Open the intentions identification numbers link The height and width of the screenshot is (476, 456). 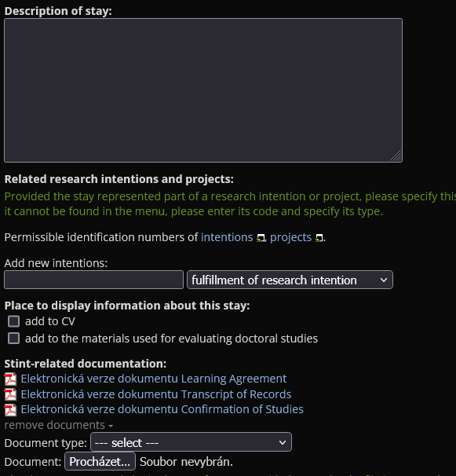[227, 237]
